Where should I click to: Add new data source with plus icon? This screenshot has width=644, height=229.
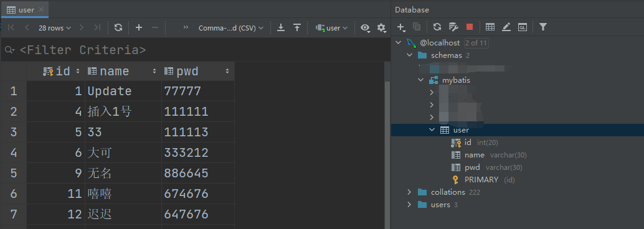401,27
